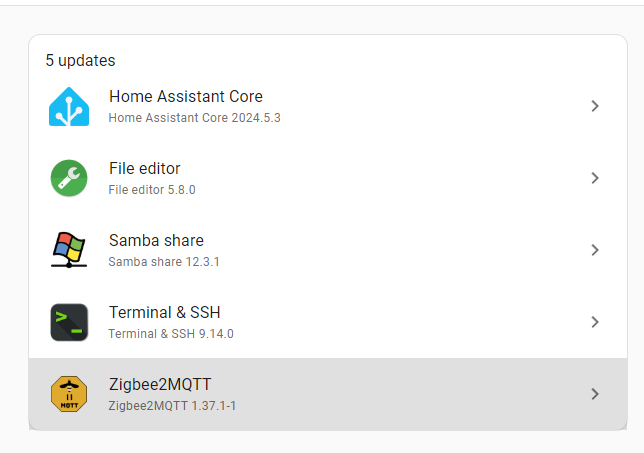Click version text Terminal & SSH 9.14.0
644x453 pixels.
(171, 334)
